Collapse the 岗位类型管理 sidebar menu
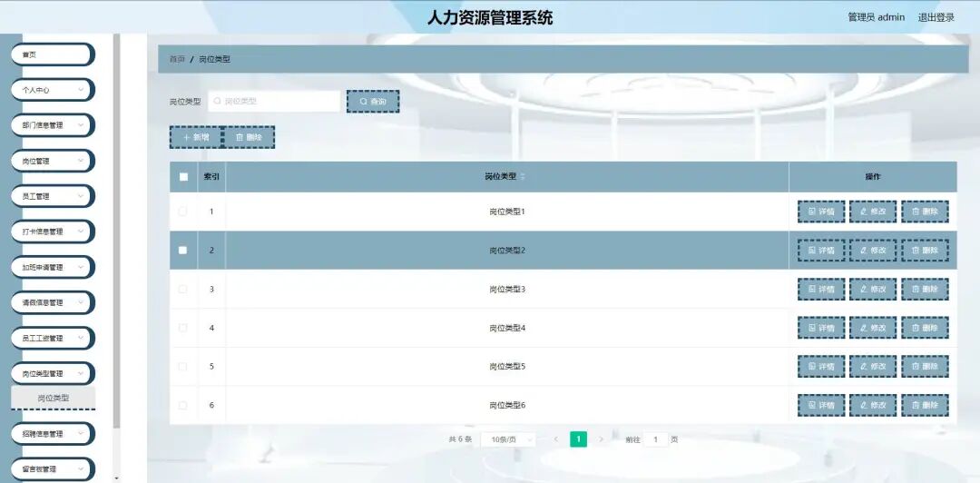This screenshot has height=483, width=980. tap(53, 373)
